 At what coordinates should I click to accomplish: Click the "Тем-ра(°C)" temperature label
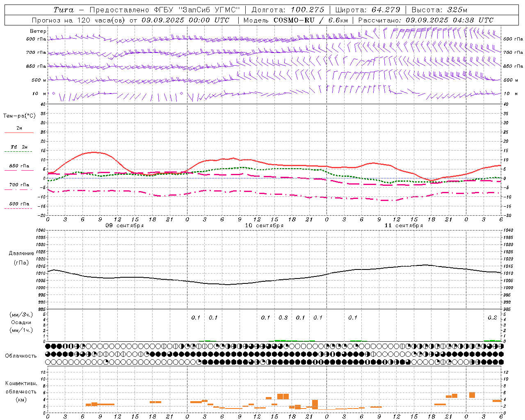pyautogui.click(x=19, y=116)
